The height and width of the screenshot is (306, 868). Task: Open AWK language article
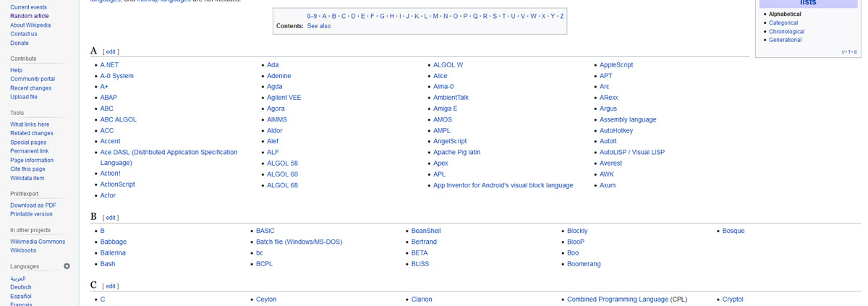coord(607,174)
